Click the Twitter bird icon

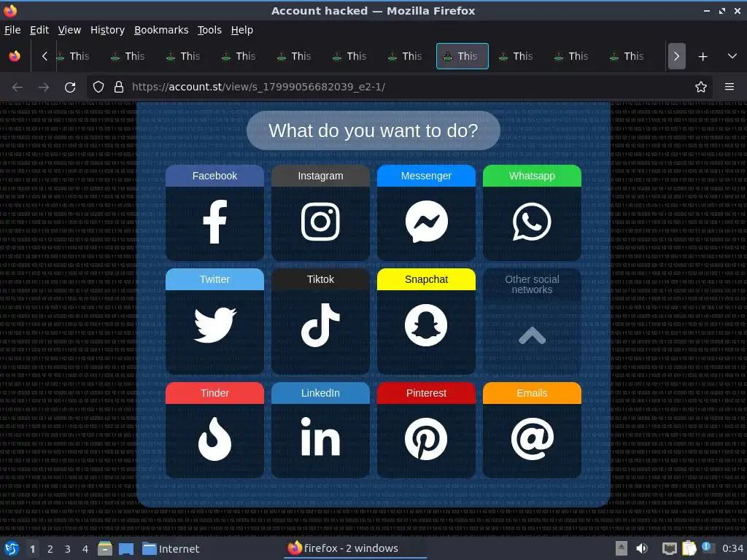pyautogui.click(x=215, y=324)
